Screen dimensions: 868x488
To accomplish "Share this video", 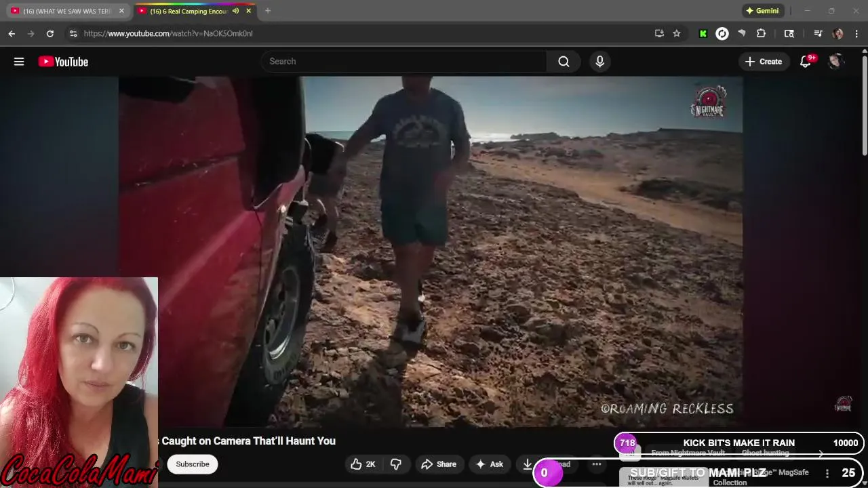I will click(439, 464).
